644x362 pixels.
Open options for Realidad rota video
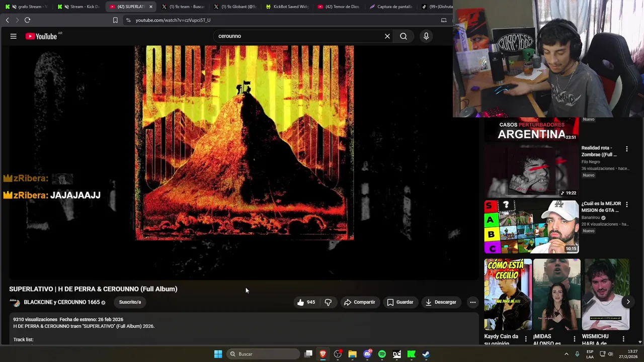point(626,149)
